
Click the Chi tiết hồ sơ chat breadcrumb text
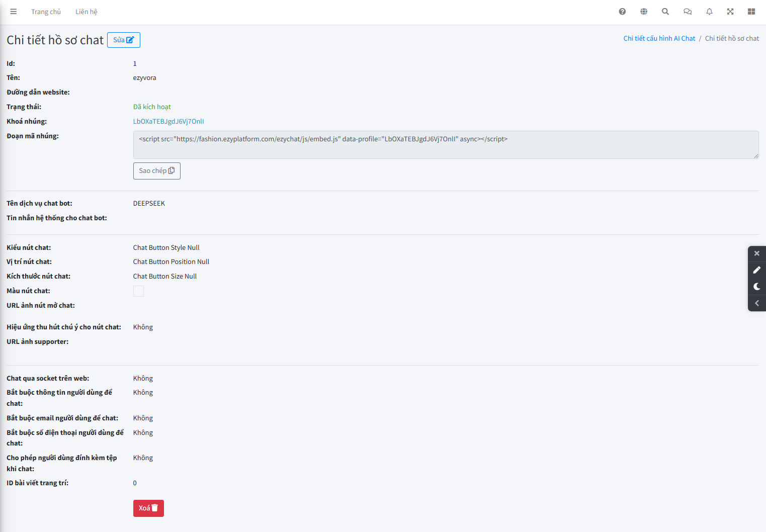(732, 38)
